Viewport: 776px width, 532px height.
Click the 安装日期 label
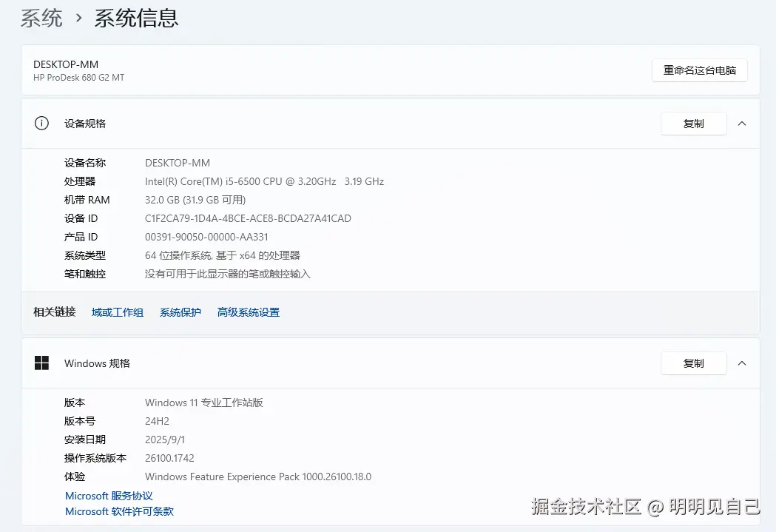(85, 440)
